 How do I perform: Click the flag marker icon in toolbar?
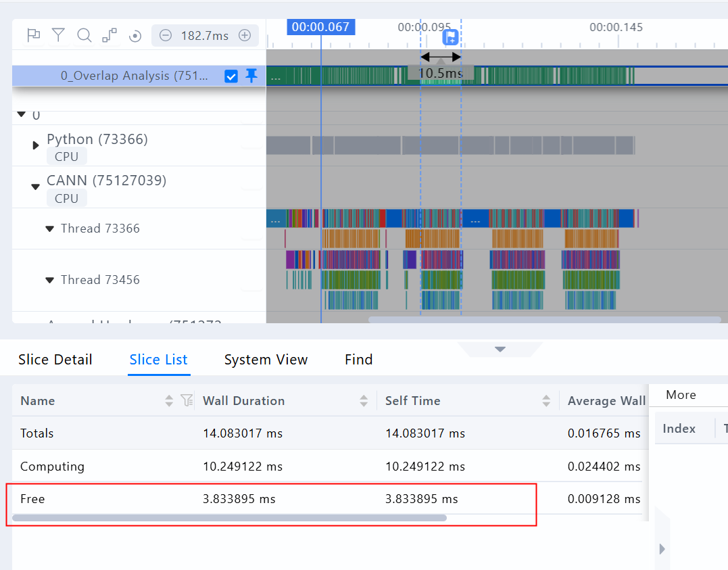pos(33,35)
